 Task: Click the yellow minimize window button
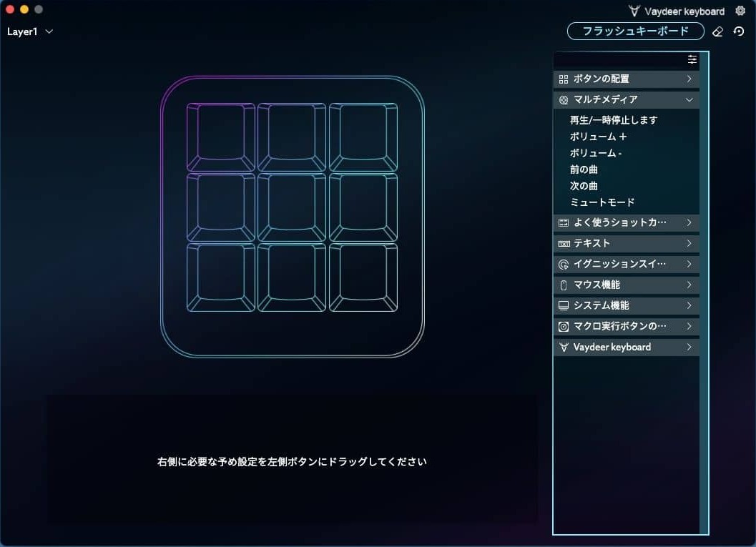[24, 9]
